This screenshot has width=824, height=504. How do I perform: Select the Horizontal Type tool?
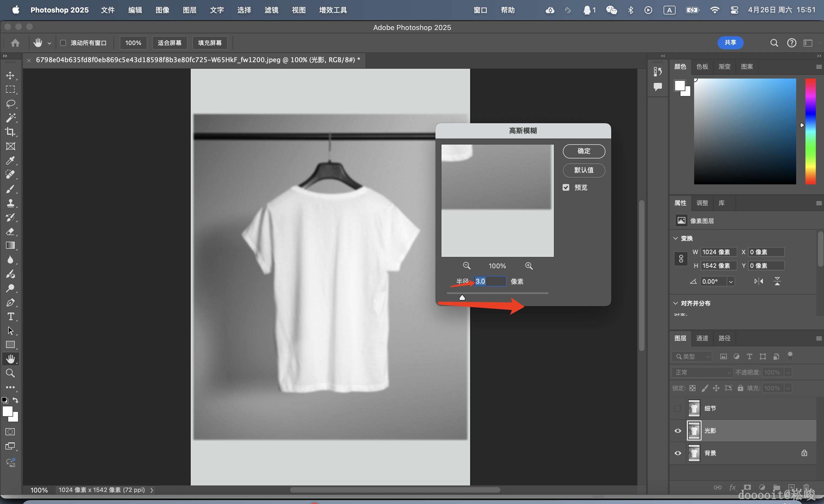[10, 316]
